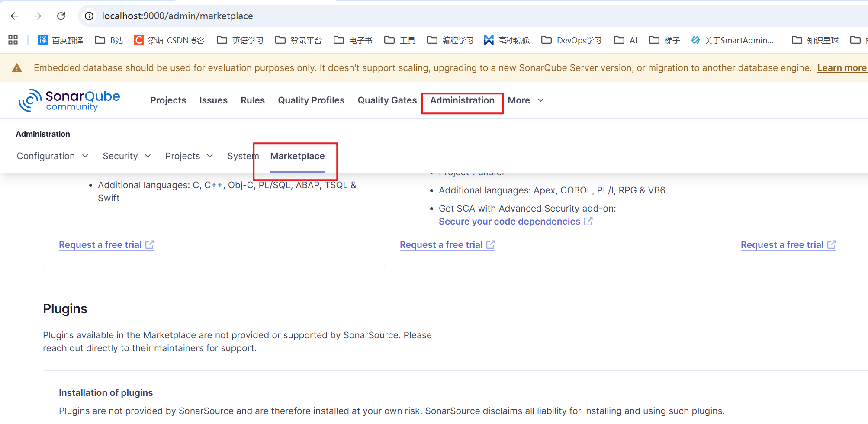The height and width of the screenshot is (424, 868).
Task: Reload the page with the refresh icon
Action: tap(61, 16)
